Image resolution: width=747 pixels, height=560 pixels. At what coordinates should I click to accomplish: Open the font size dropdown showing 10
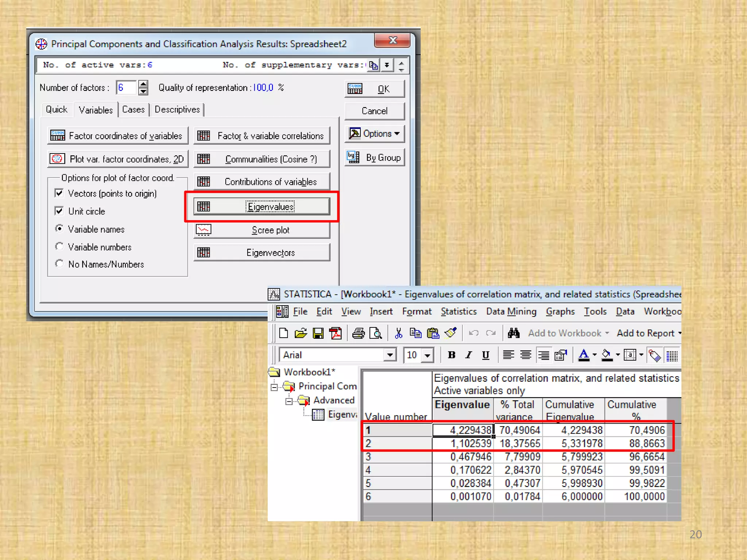click(x=427, y=355)
